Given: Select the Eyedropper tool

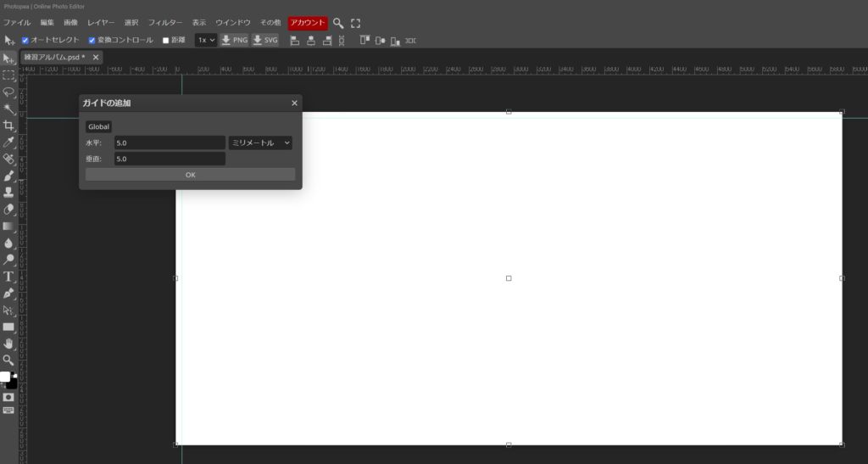Looking at the screenshot, I should click(8, 142).
